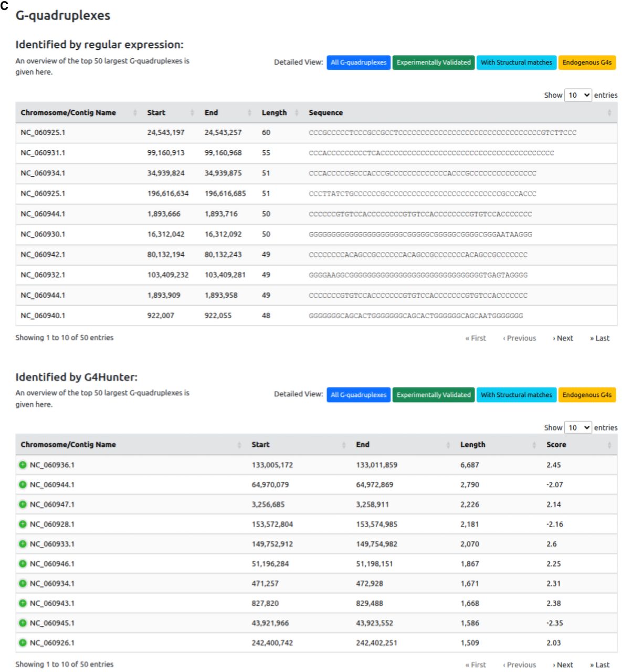The height and width of the screenshot is (672, 622).
Task: Sort regular expression table by Start column
Action: [x=156, y=112]
